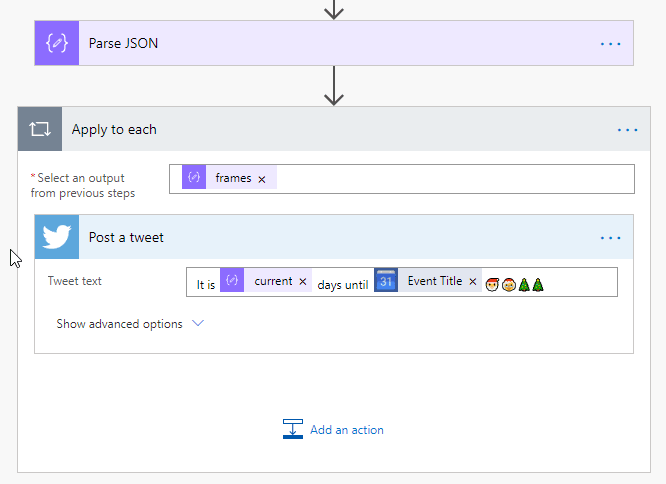Collapse the Post a tweet header

tap(334, 237)
